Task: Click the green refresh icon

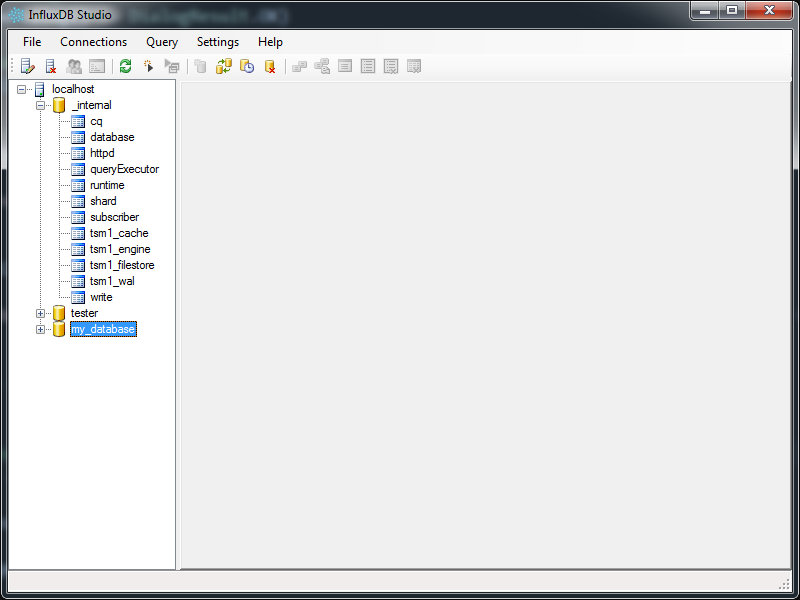Action: pos(126,66)
